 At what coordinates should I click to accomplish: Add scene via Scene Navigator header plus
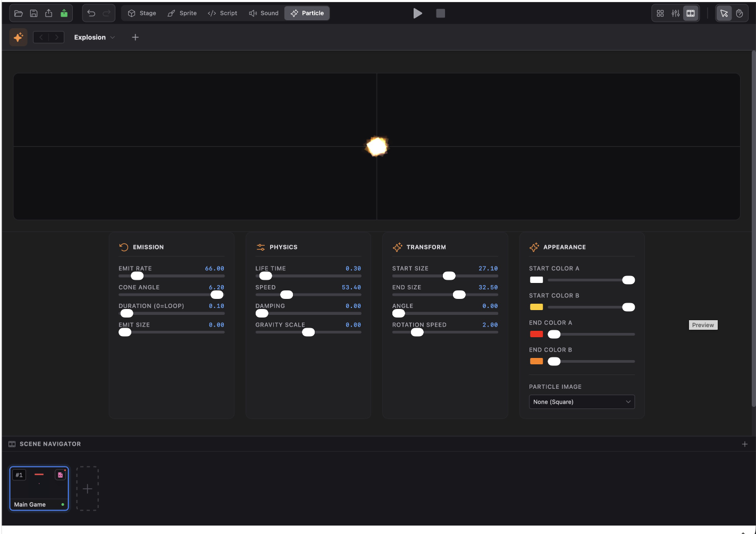(745, 444)
